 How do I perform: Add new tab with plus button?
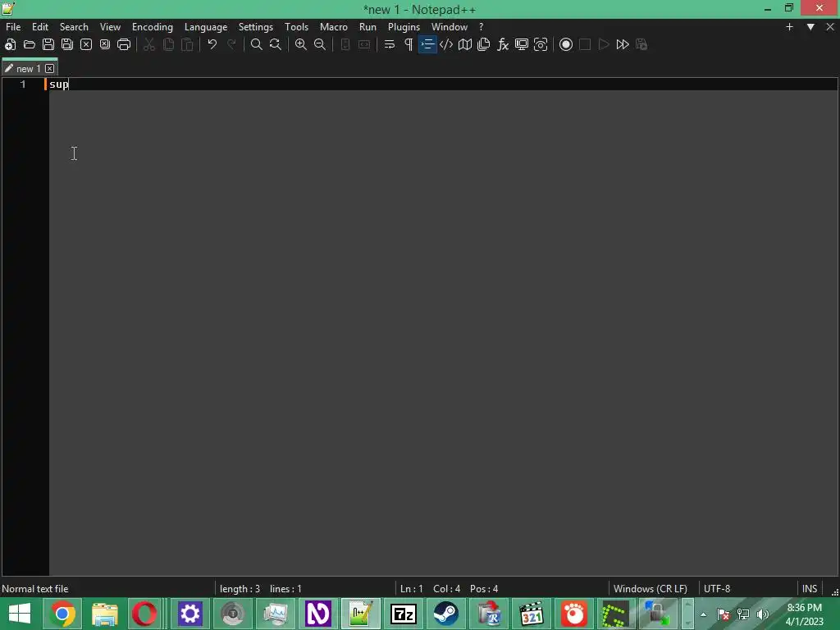coord(789,27)
